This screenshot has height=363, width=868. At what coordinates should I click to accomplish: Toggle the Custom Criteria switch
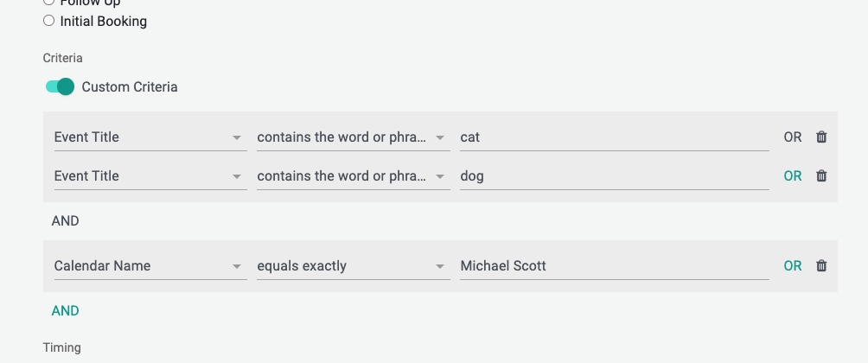(60, 86)
